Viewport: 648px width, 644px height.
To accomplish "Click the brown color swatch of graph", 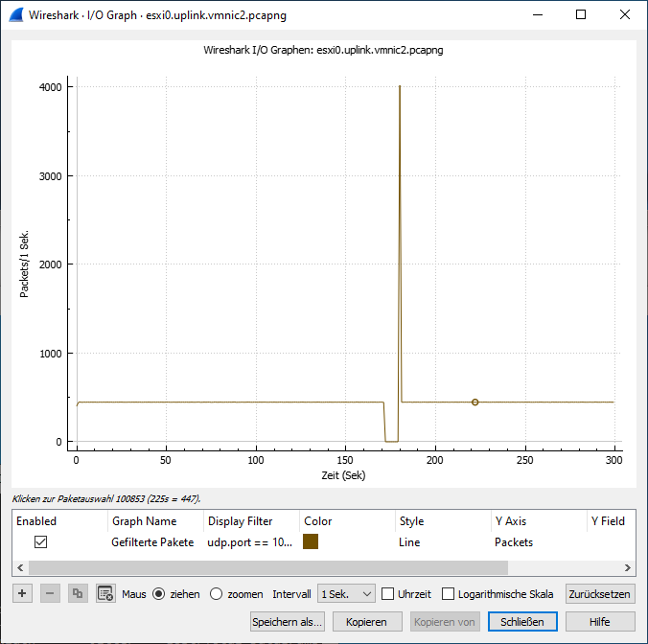I will (x=311, y=541).
